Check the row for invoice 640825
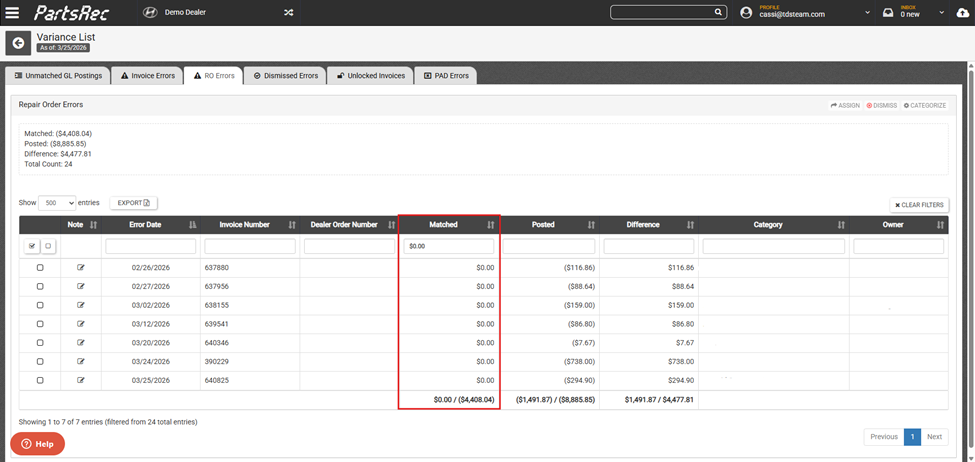 40,379
